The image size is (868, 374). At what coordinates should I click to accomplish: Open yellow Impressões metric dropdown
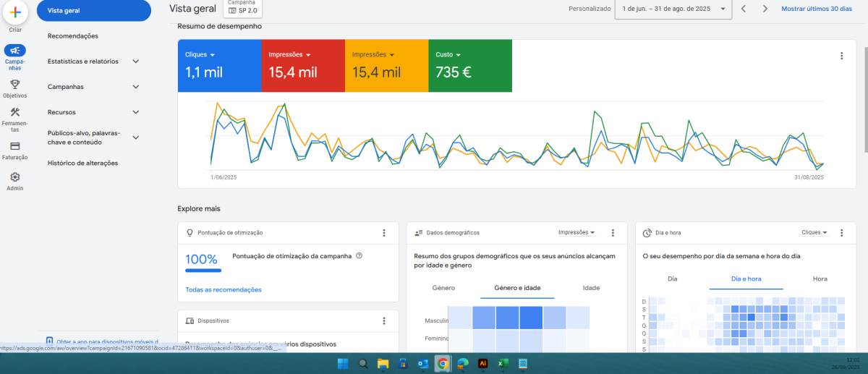click(x=373, y=55)
